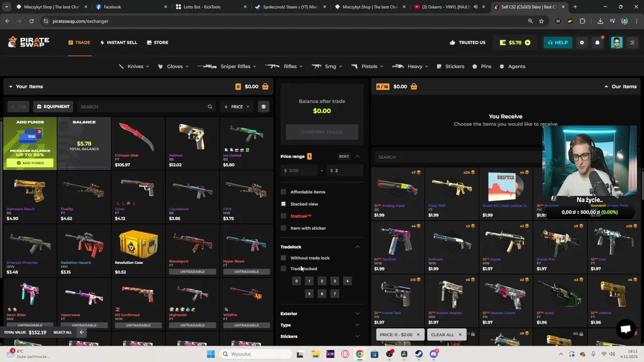Uncheck Stacked view checkbox
This screenshot has height=362, width=644.
283,204
